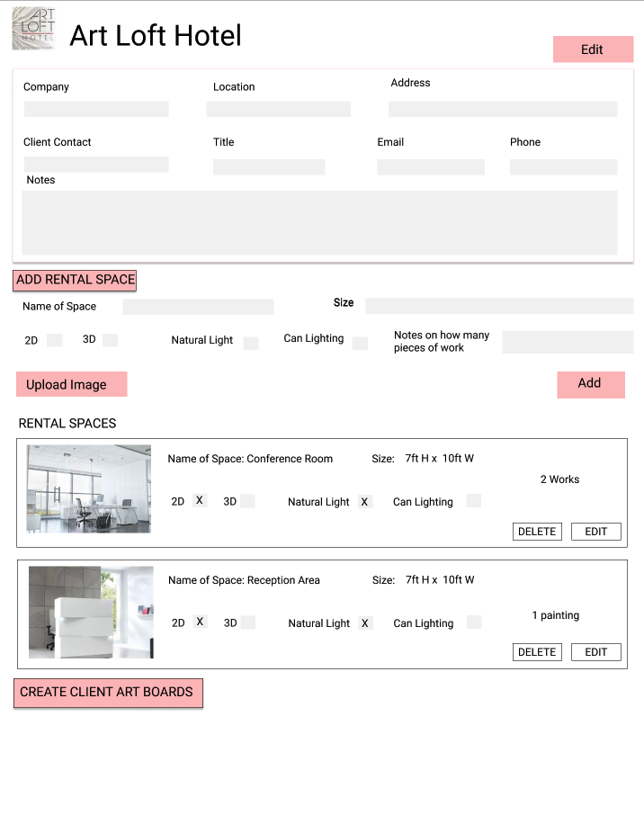
Task: Delete the Conference Room rental space
Action: [537, 532]
